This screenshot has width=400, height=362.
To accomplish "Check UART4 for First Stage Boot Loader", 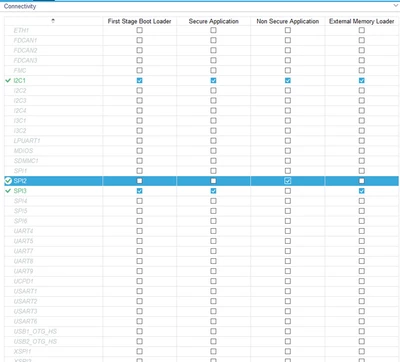I will coord(139,231).
